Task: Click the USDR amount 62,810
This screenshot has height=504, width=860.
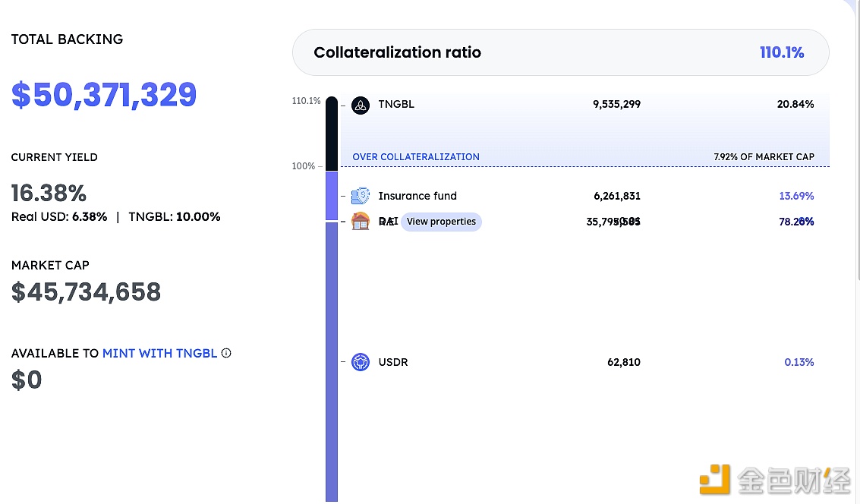Action: [x=624, y=362]
